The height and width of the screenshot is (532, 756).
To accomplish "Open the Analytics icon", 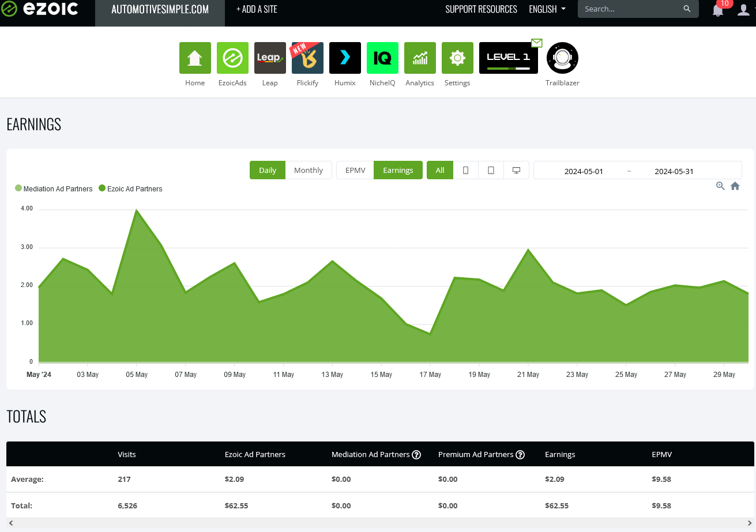I will [420, 58].
